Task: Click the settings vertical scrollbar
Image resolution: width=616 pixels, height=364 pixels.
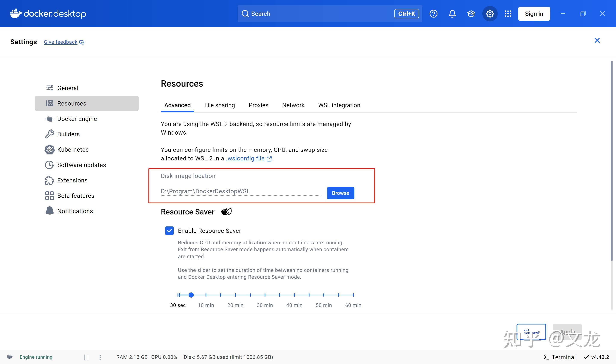Action: coord(612,161)
